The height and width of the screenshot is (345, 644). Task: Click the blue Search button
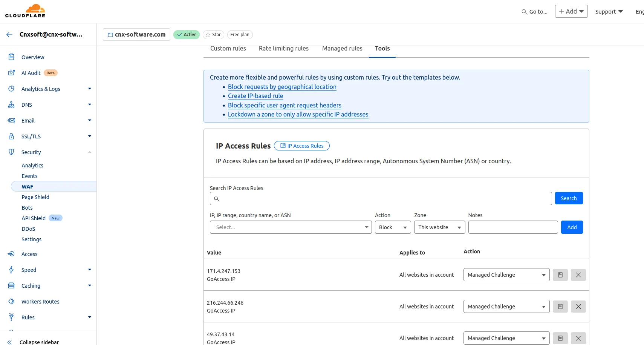(x=569, y=198)
